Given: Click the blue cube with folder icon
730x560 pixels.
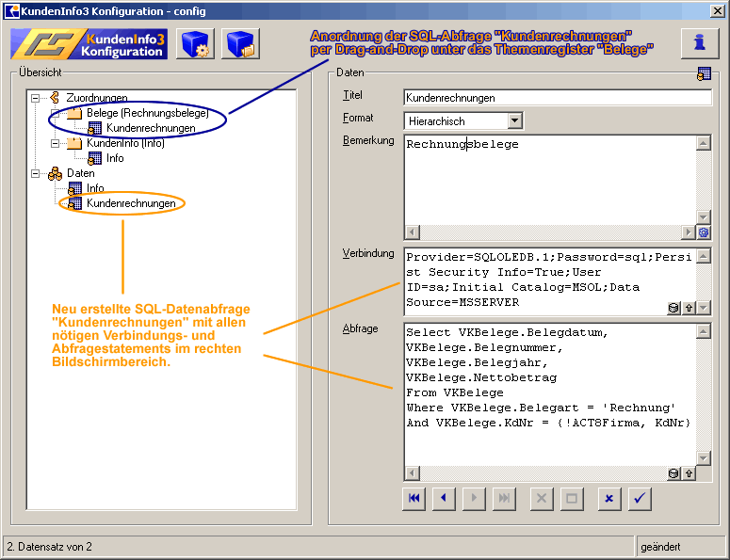Looking at the screenshot, I should [x=240, y=44].
